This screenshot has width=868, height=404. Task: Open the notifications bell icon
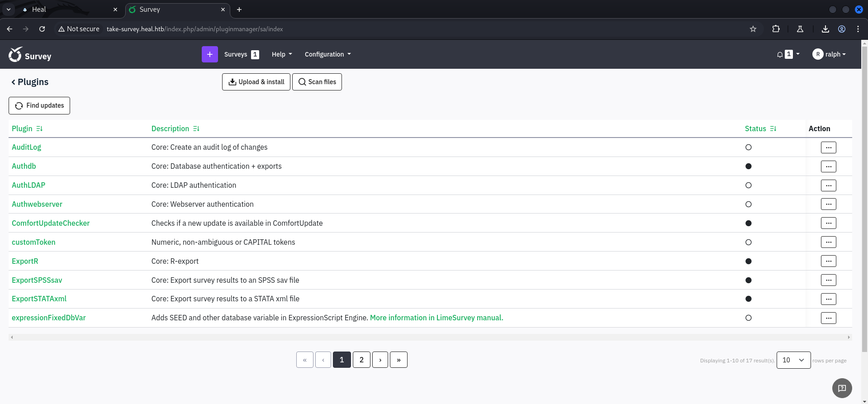pos(780,54)
